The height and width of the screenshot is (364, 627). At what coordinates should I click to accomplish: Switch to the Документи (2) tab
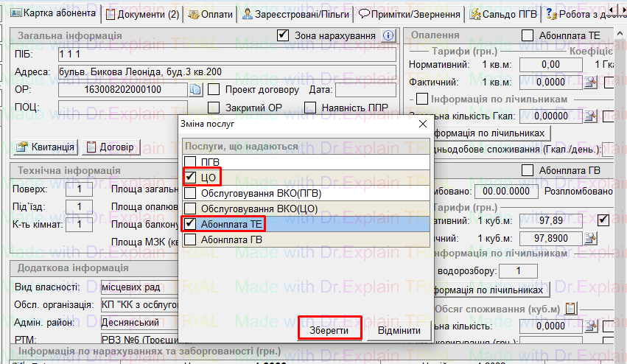click(x=143, y=14)
